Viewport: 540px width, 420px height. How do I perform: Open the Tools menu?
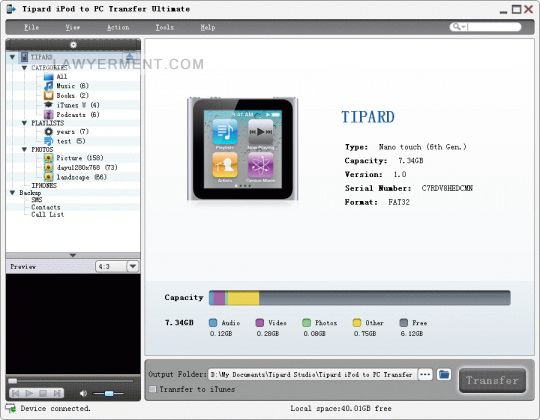tap(164, 28)
